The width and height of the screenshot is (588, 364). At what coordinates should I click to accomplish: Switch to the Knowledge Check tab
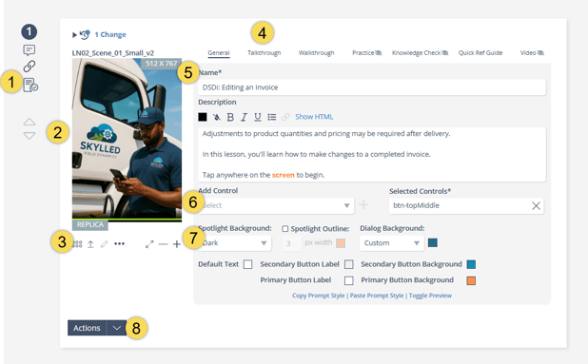pos(420,53)
